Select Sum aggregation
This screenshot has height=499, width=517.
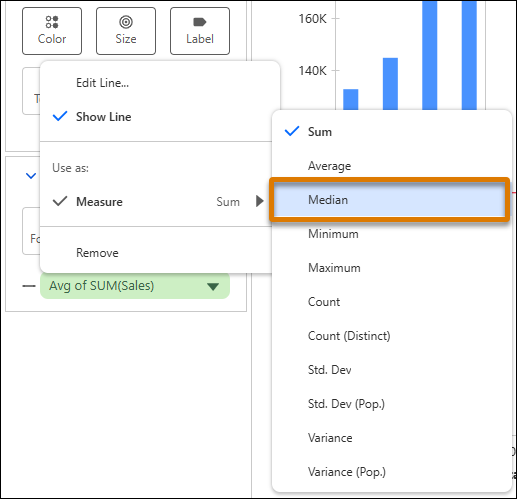click(392, 132)
